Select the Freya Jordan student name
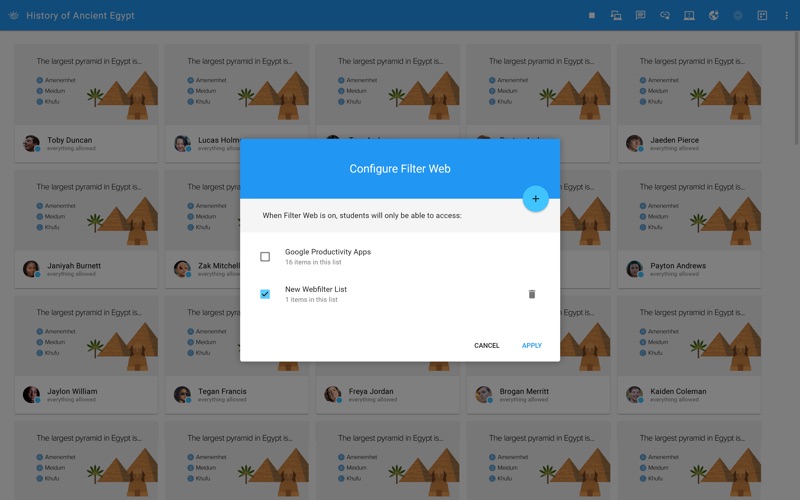The image size is (800, 500). tap(371, 391)
